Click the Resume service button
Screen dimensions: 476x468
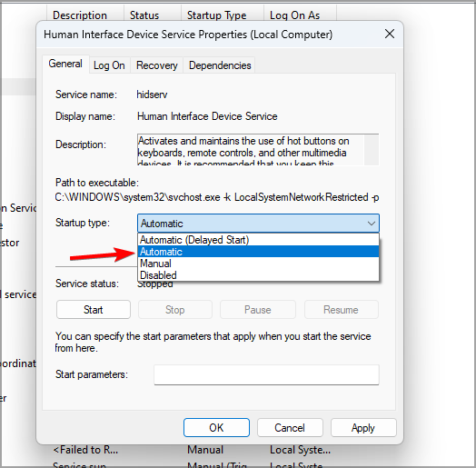[342, 310]
